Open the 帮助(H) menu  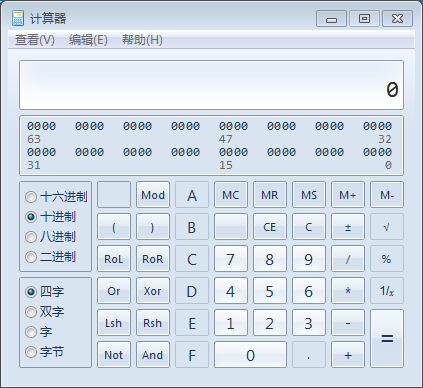click(142, 40)
